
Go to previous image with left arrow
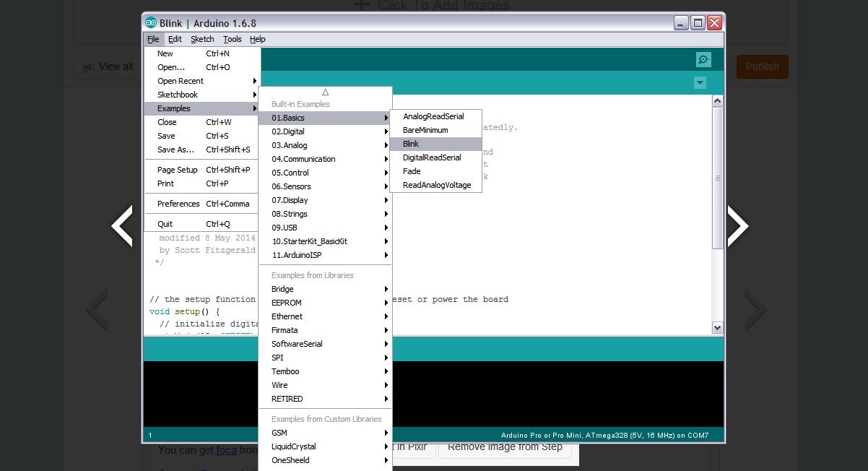122,226
